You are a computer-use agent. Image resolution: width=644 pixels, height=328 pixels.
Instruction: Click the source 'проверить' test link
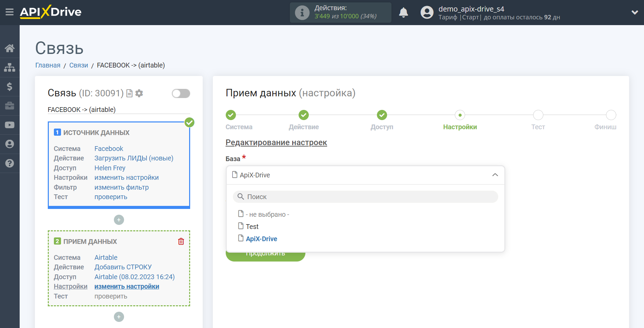pyautogui.click(x=111, y=197)
